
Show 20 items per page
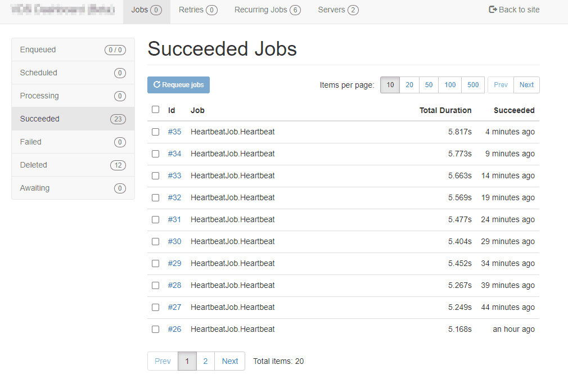click(x=409, y=85)
